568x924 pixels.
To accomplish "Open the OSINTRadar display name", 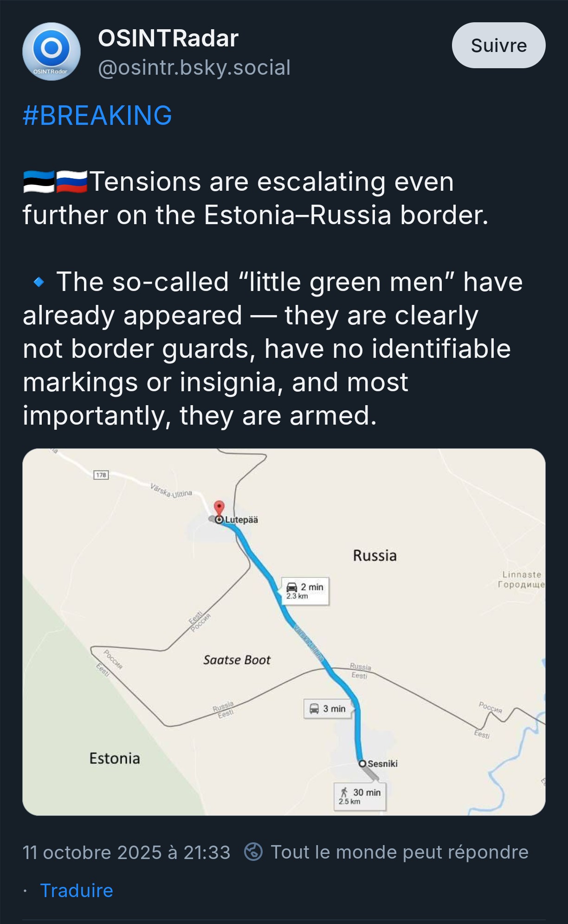I will [168, 38].
